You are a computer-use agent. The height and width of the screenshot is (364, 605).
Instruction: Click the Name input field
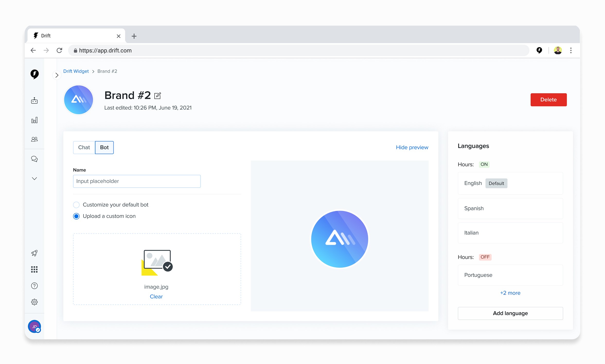point(137,181)
